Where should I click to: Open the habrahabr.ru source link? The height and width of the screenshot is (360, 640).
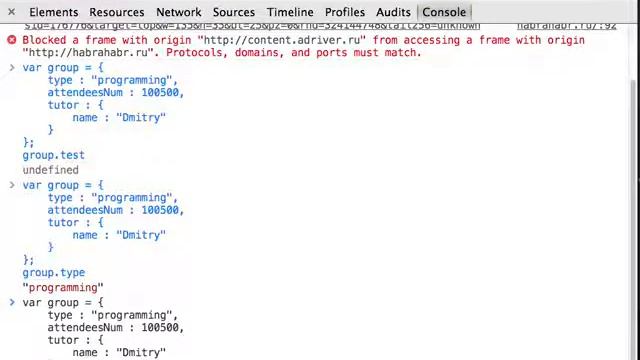[567, 26]
